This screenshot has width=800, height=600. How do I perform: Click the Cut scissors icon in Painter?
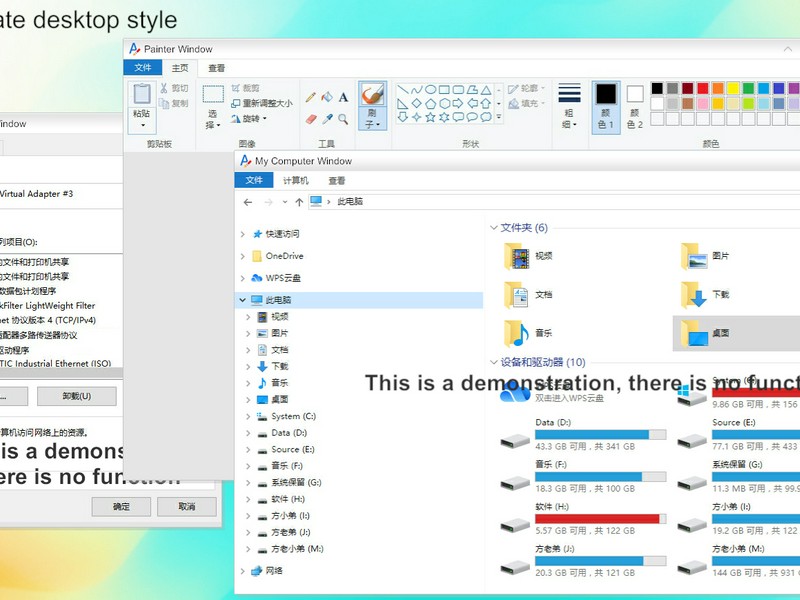pyautogui.click(x=164, y=88)
